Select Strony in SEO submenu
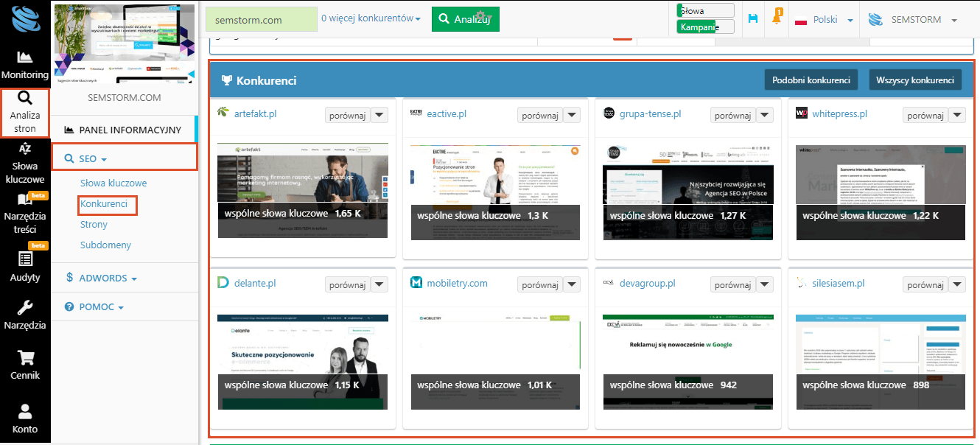 [x=94, y=224]
